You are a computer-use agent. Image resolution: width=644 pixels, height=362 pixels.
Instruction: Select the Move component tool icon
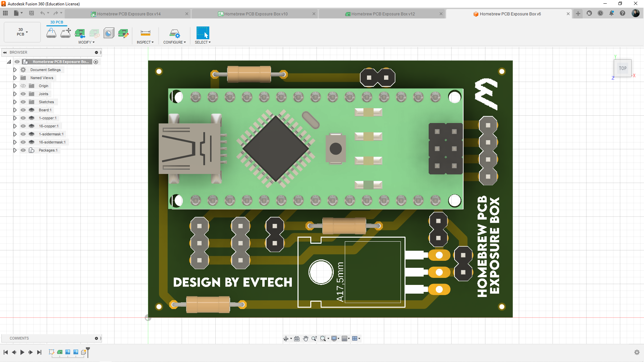click(x=65, y=33)
